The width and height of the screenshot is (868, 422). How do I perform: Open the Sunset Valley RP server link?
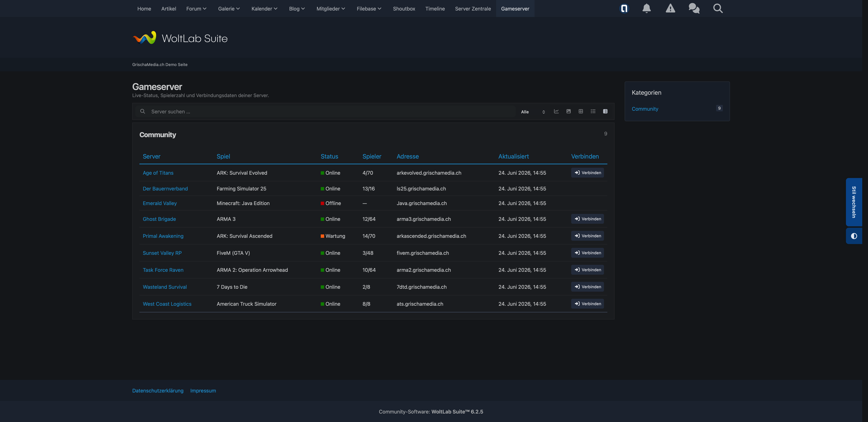pos(162,253)
